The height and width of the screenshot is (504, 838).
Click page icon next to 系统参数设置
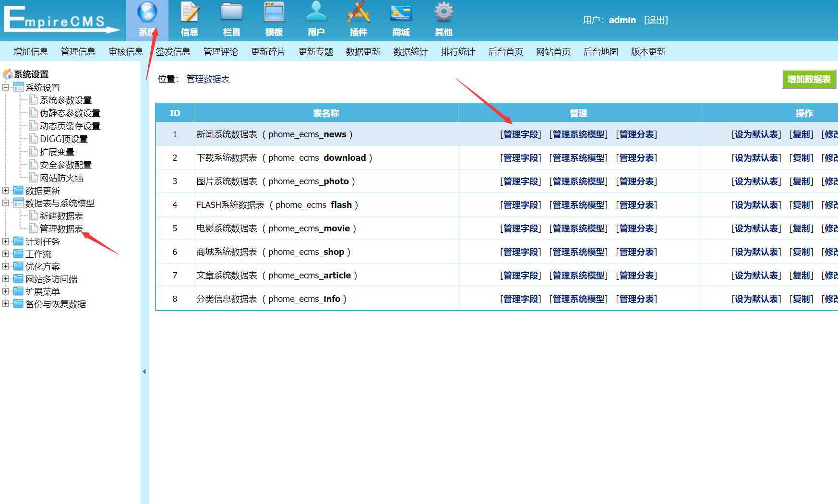[x=33, y=99]
